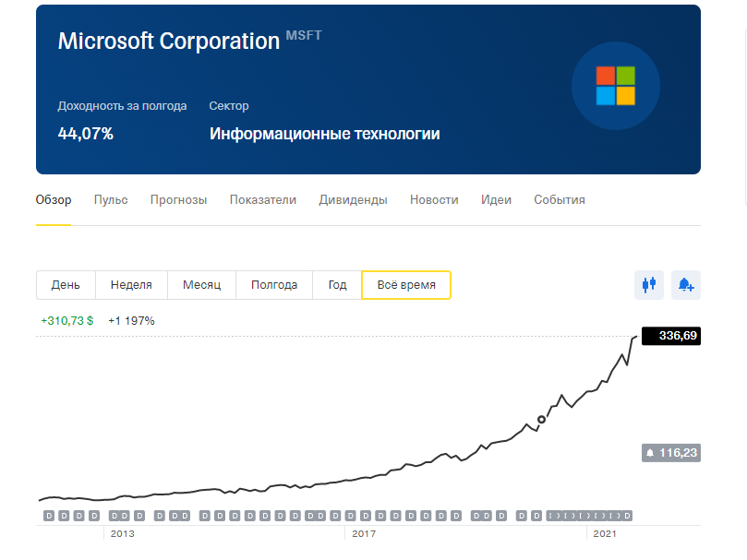Select the Всё время period
747x560 pixels.
[406, 285]
